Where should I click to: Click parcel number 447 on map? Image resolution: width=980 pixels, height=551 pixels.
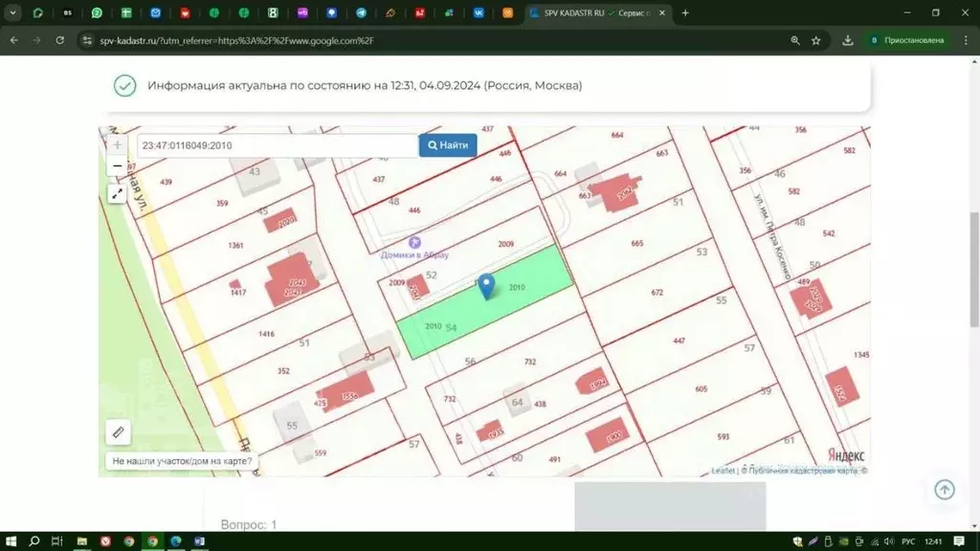tap(679, 341)
